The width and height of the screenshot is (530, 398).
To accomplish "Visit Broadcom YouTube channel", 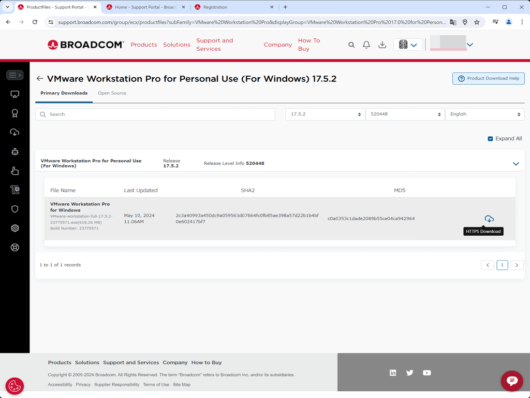I will [x=427, y=373].
